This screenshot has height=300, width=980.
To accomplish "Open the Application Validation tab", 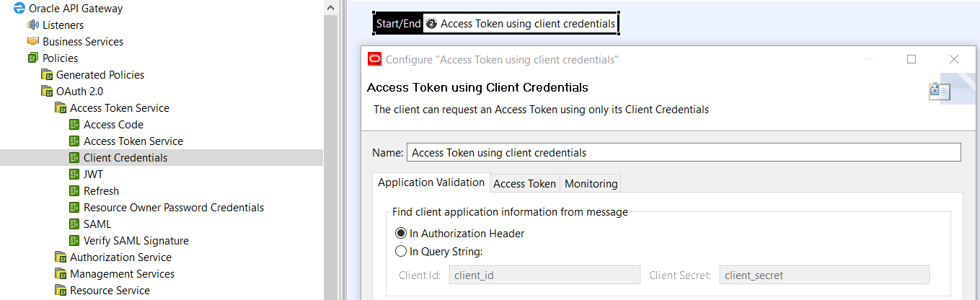I will 431,182.
